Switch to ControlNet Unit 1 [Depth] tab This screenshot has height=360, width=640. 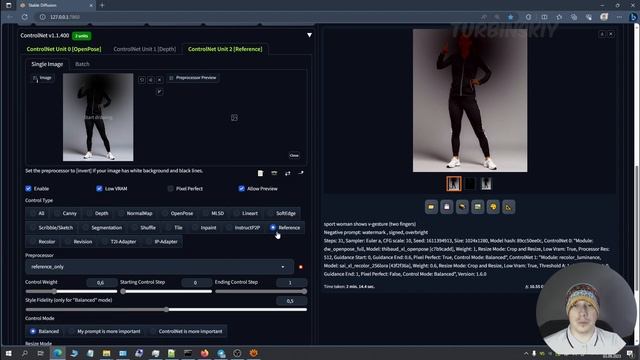click(144, 49)
